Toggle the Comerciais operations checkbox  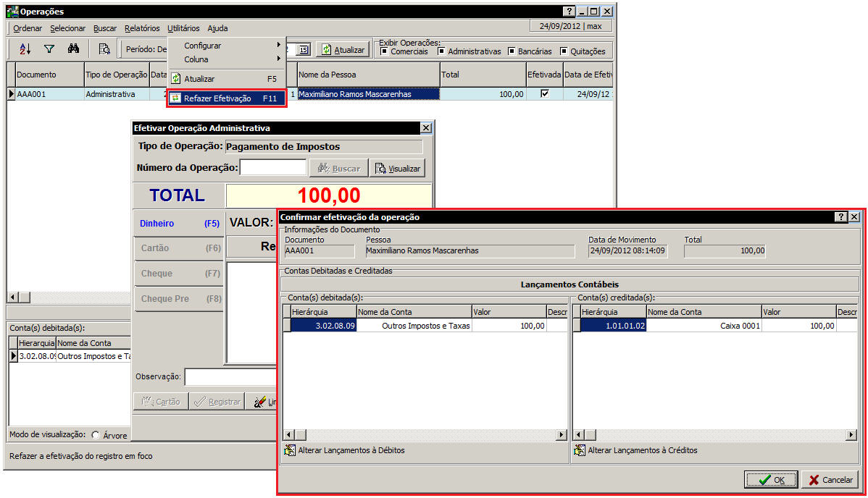(x=384, y=51)
